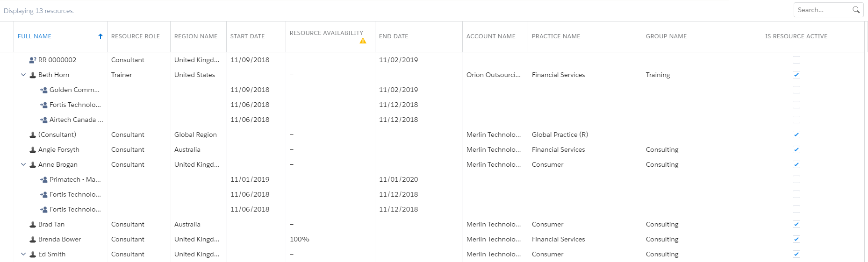Image resolution: width=868 pixels, height=262 pixels.
Task: Click the sort ascending arrow on Full Name
Action: click(100, 36)
